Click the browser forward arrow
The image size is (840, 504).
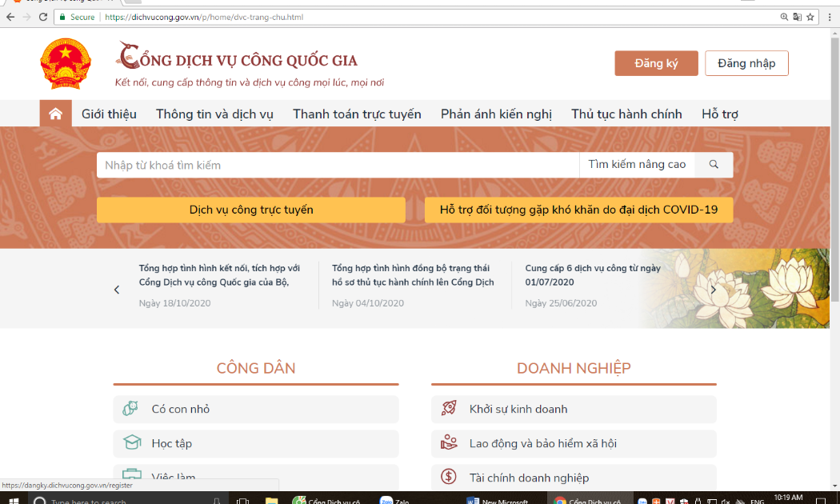point(26,17)
